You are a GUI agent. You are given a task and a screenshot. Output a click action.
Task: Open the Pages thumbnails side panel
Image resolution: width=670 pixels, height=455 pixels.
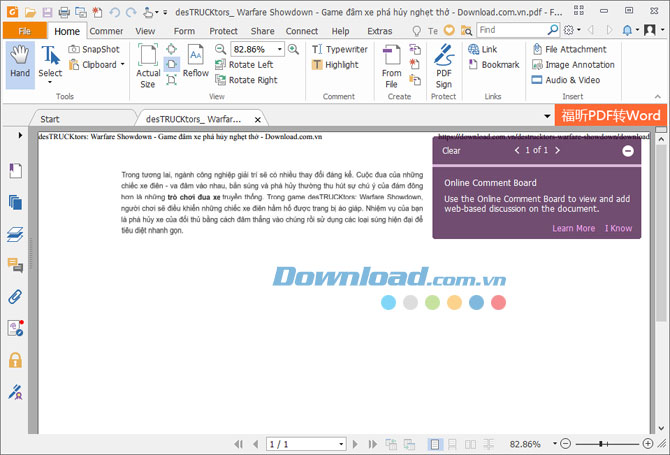point(15,203)
